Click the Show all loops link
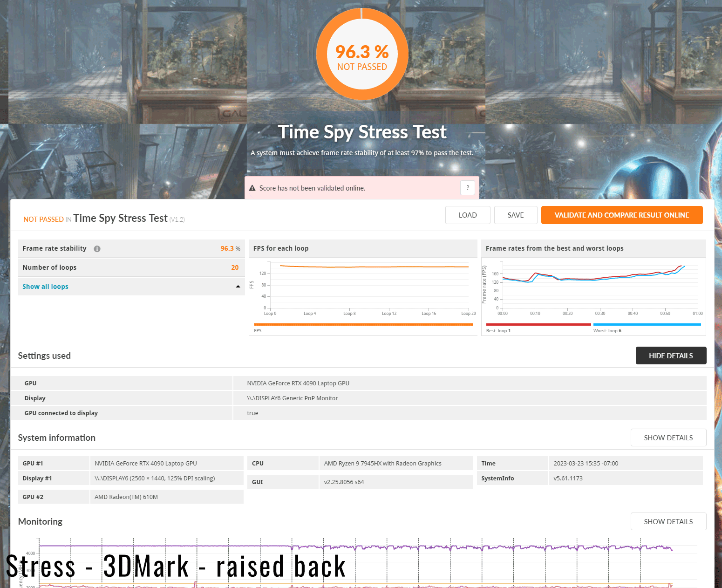The width and height of the screenshot is (722, 588). 45,287
